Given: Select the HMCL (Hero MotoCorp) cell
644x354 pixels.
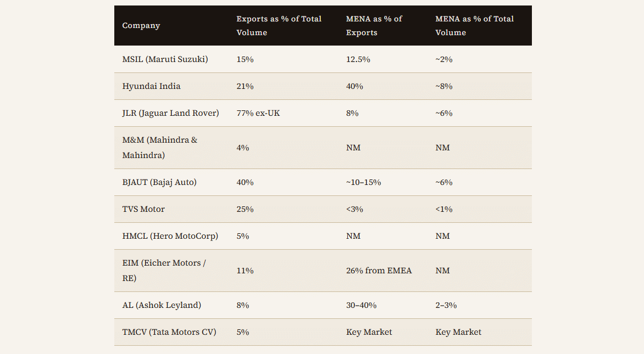Looking at the screenshot, I should (170, 236).
